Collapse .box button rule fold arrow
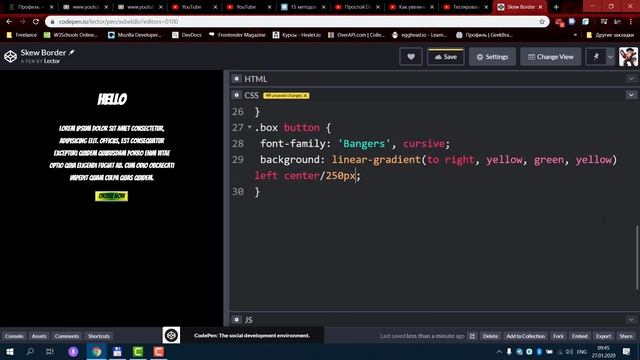Image resolution: width=640 pixels, height=360 pixels. [249, 127]
